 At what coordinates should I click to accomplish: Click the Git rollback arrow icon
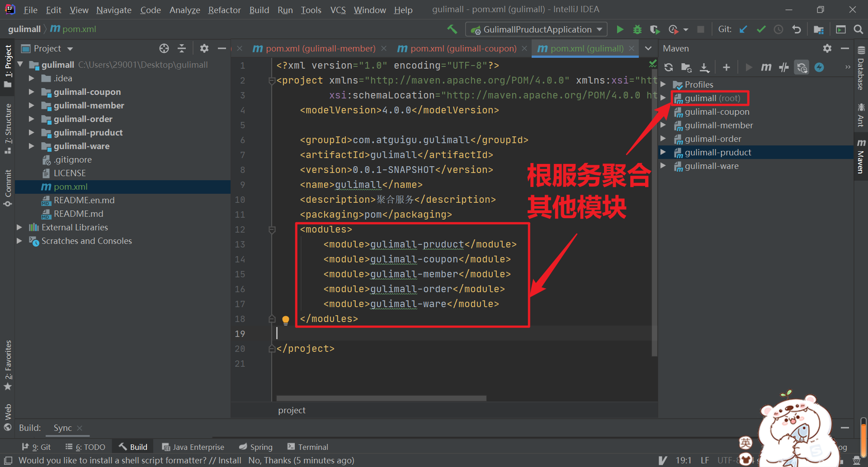tap(796, 29)
